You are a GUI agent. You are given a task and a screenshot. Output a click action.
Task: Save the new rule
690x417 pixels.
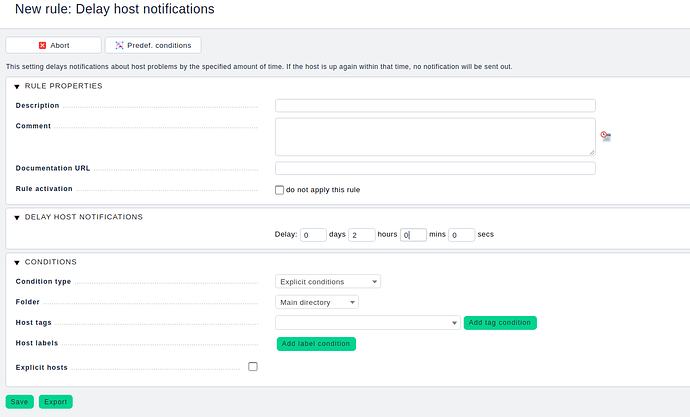[19, 402]
